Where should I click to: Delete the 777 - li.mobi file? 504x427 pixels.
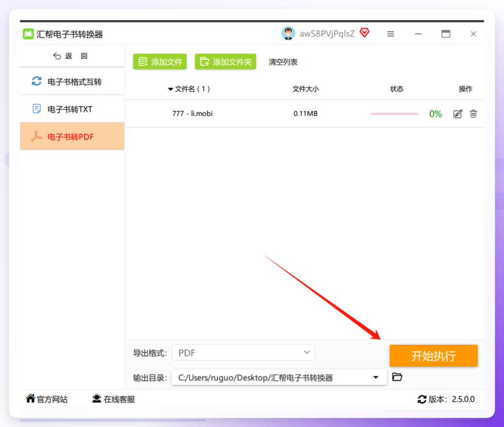point(474,114)
